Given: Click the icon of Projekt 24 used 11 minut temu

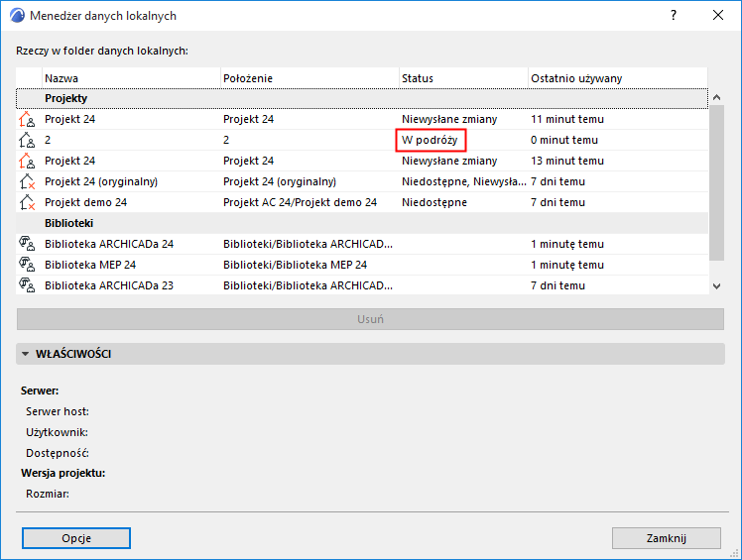Looking at the screenshot, I should click(x=27, y=119).
